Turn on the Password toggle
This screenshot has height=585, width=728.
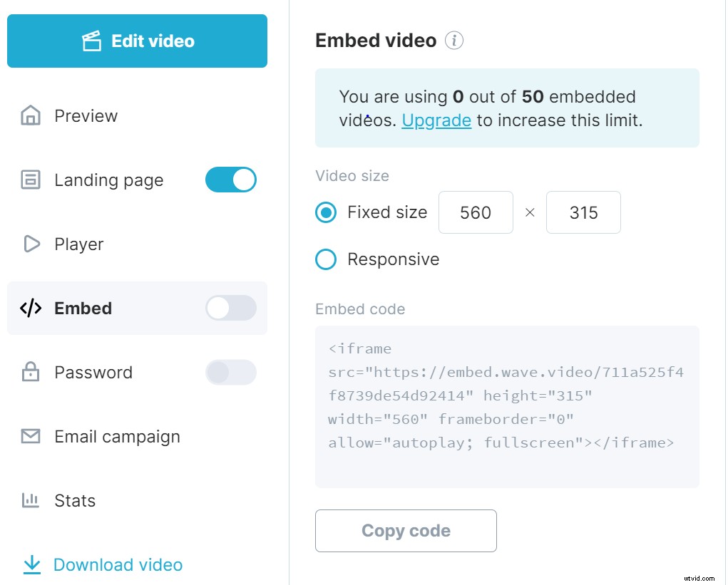tap(231, 372)
